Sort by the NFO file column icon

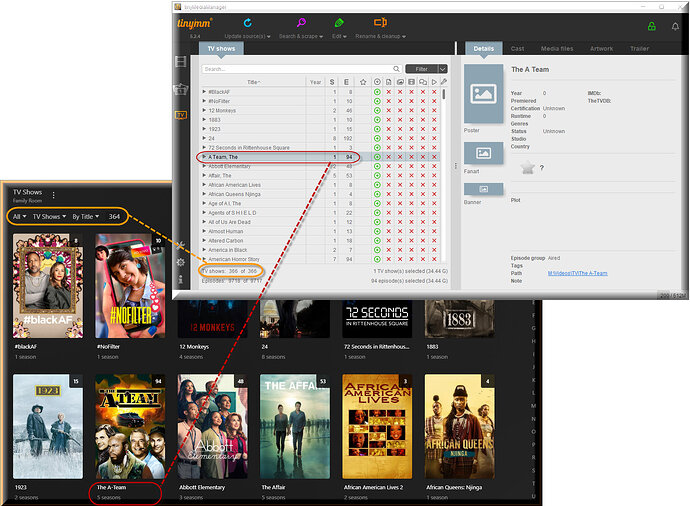389,82
